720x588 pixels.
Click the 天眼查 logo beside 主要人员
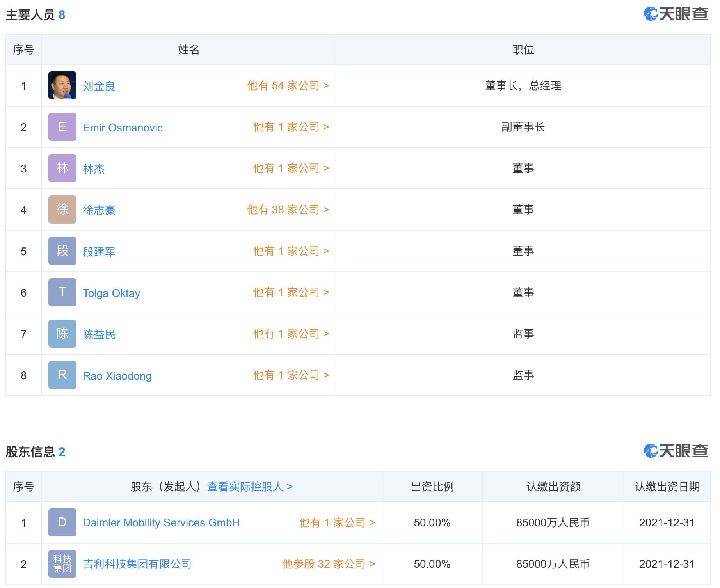[676, 14]
